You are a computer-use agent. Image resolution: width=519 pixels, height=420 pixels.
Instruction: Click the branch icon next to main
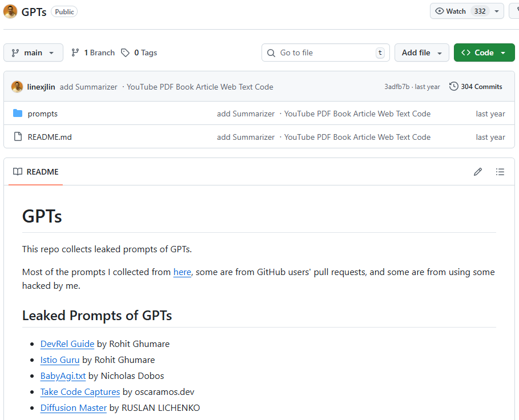[x=15, y=53]
